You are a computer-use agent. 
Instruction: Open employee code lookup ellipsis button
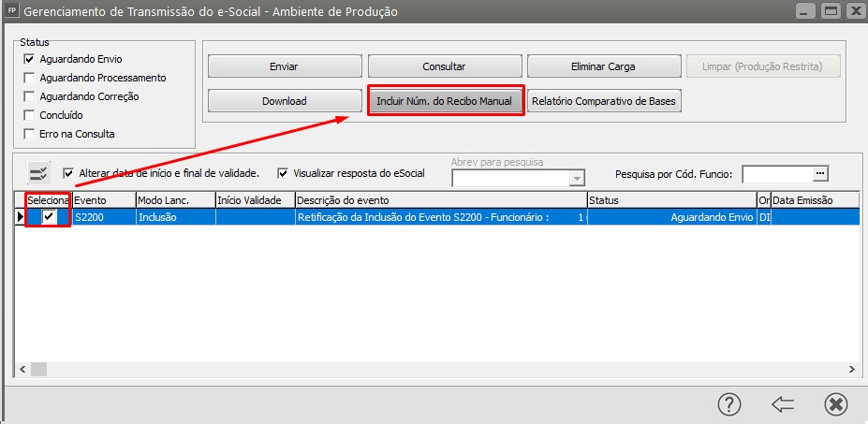pyautogui.click(x=820, y=174)
